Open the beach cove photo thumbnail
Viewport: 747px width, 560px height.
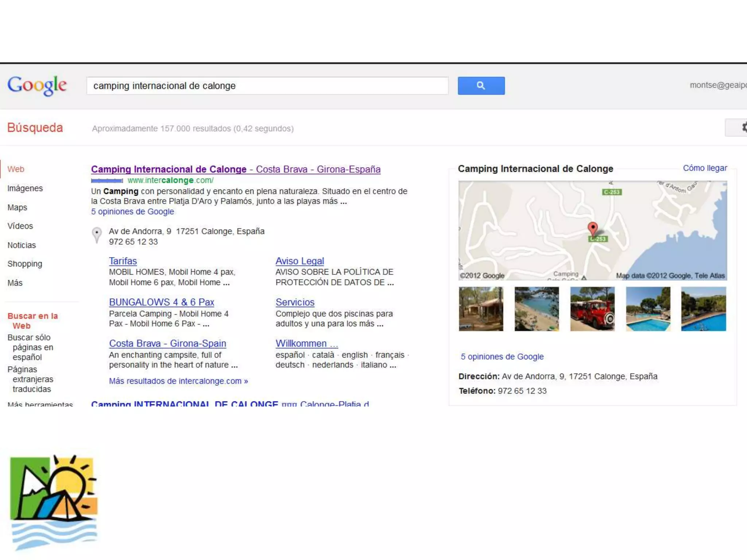point(536,309)
